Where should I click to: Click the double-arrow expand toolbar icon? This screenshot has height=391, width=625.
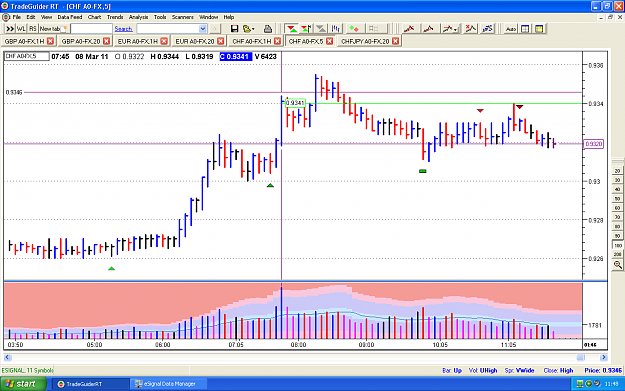point(10,29)
